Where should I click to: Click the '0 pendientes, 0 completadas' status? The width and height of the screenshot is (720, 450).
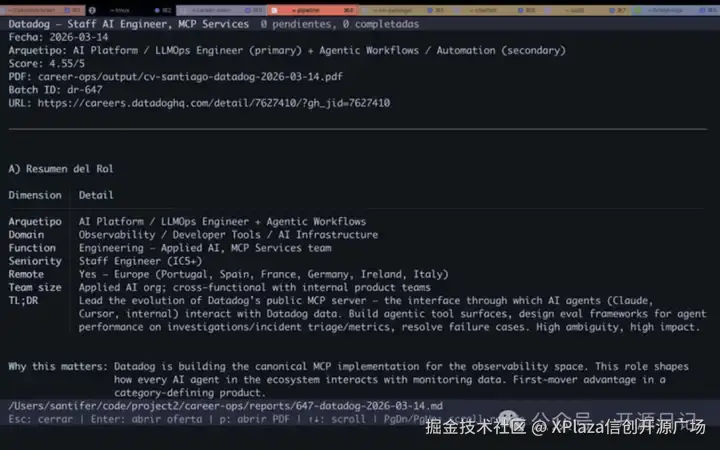point(340,24)
